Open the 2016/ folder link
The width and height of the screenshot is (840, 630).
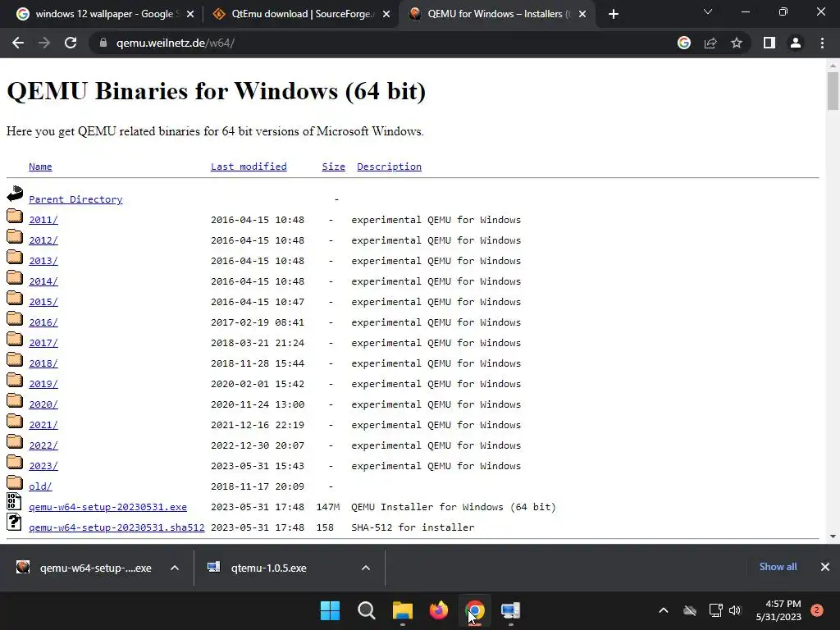pyautogui.click(x=43, y=322)
